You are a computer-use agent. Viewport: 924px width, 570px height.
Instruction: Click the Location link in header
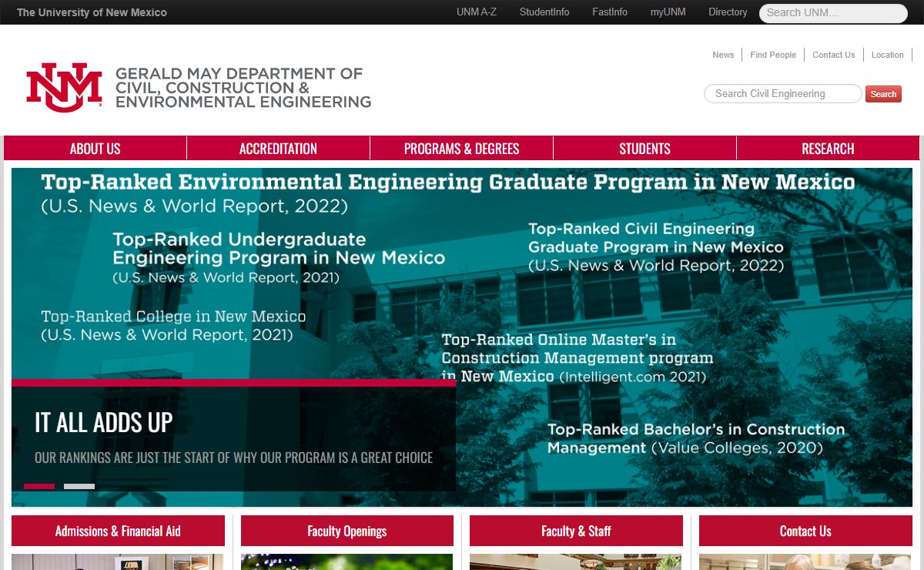[x=887, y=55]
